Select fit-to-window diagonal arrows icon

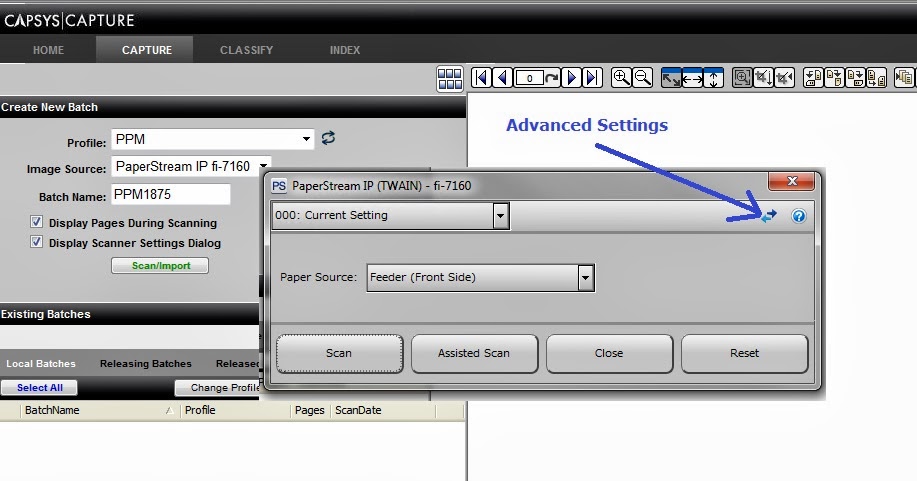point(671,78)
